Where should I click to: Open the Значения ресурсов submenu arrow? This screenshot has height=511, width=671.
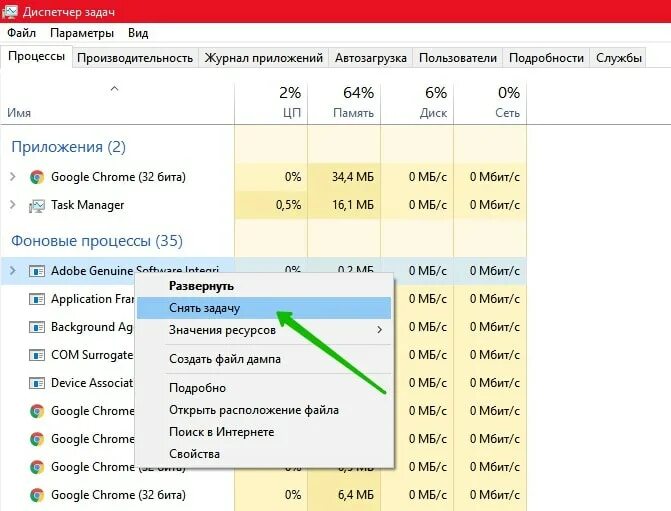[379, 330]
